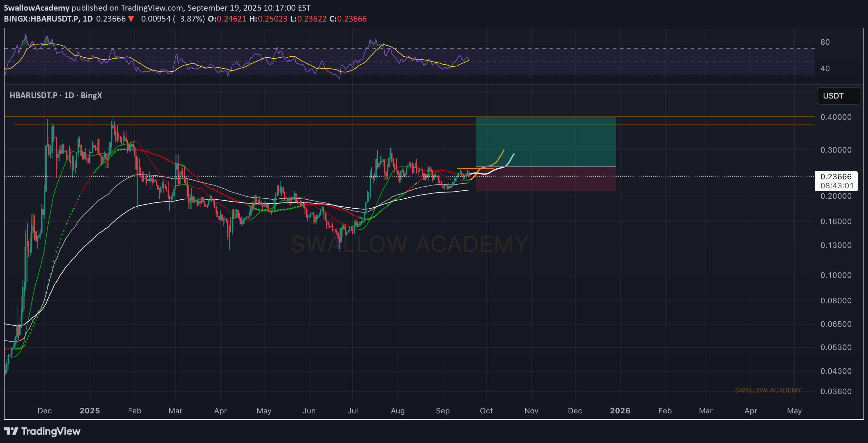The width and height of the screenshot is (868, 443).
Task: Click the 0.10000 price axis label
Action: [836, 275]
